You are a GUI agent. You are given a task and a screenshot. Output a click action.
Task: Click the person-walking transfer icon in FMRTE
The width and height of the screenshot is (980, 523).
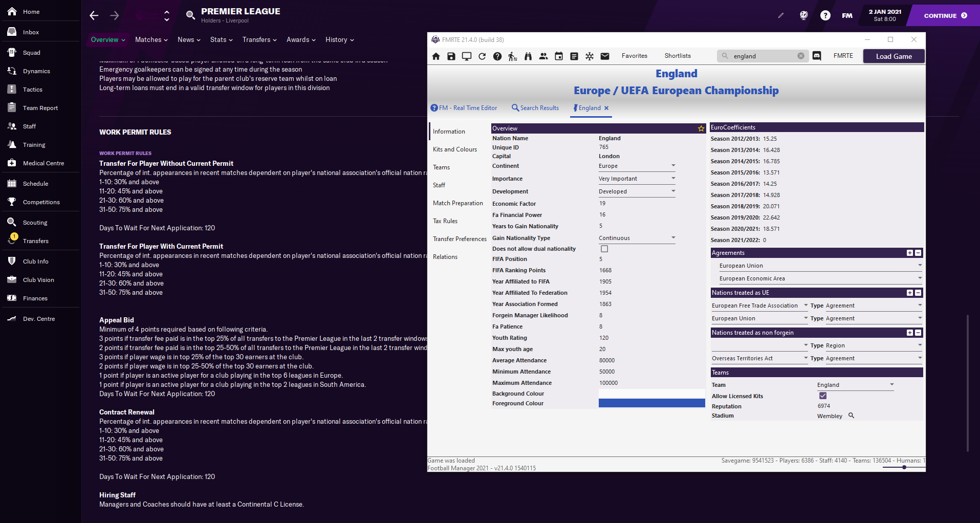click(x=513, y=56)
